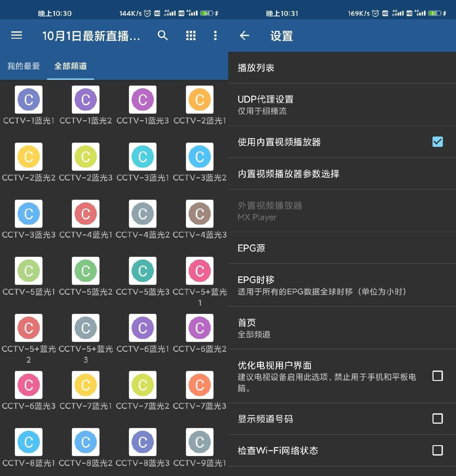
Task: Switch to 全部频道 tab
Action: click(71, 66)
